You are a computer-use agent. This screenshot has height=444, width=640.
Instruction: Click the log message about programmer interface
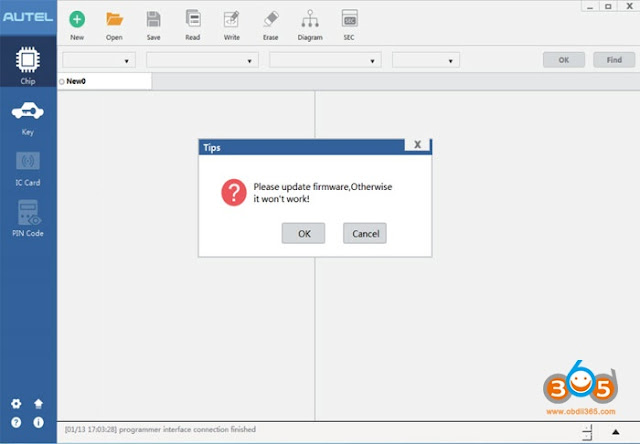coord(160,429)
